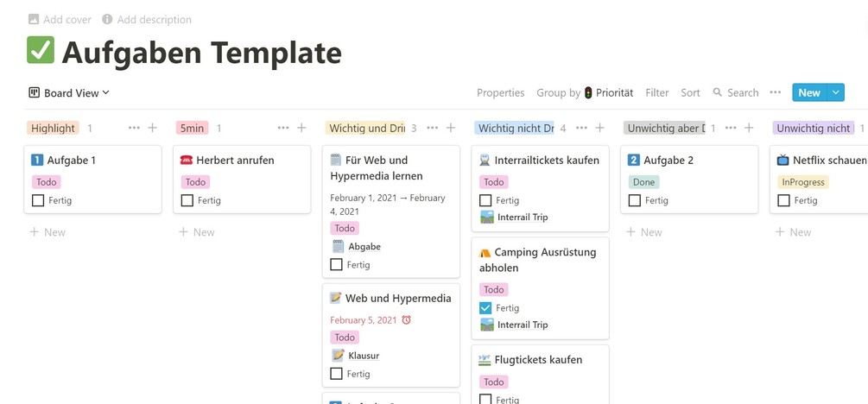Add a card to Highlight column via plus
This screenshot has height=404, width=868.
tap(153, 128)
